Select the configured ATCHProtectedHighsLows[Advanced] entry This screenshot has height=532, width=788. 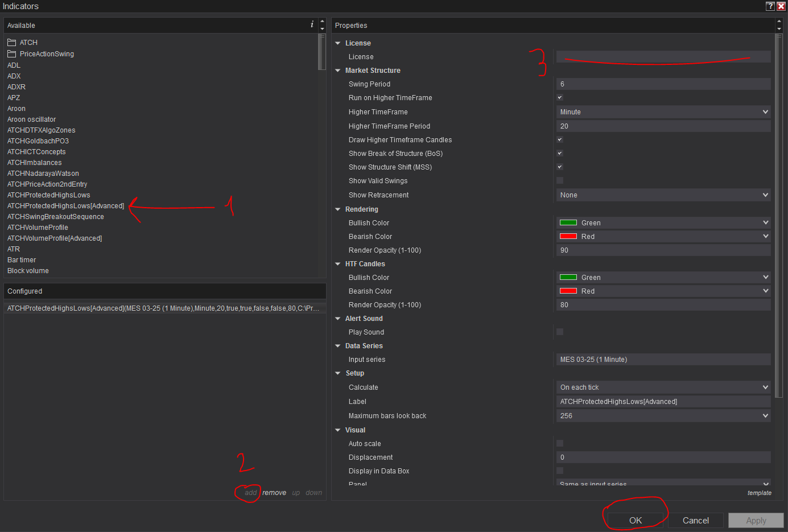[x=164, y=308]
